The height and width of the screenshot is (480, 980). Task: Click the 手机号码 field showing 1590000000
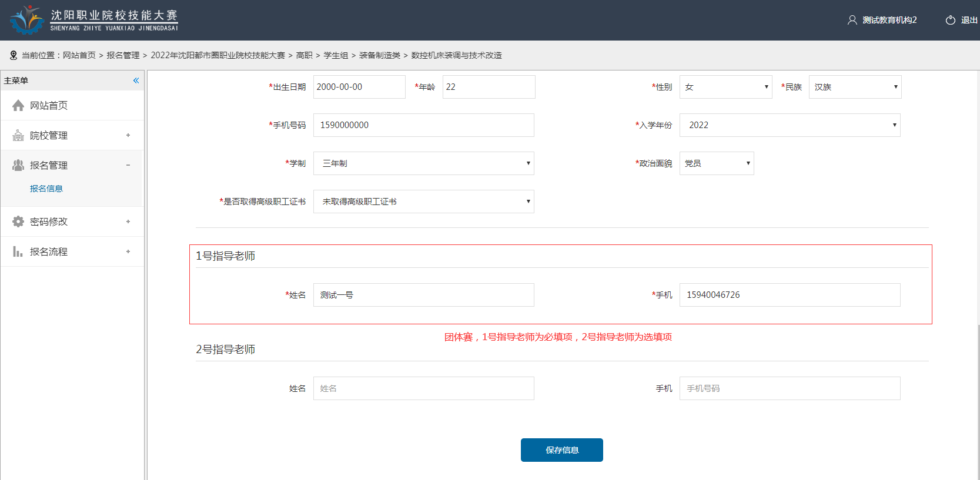(423, 125)
